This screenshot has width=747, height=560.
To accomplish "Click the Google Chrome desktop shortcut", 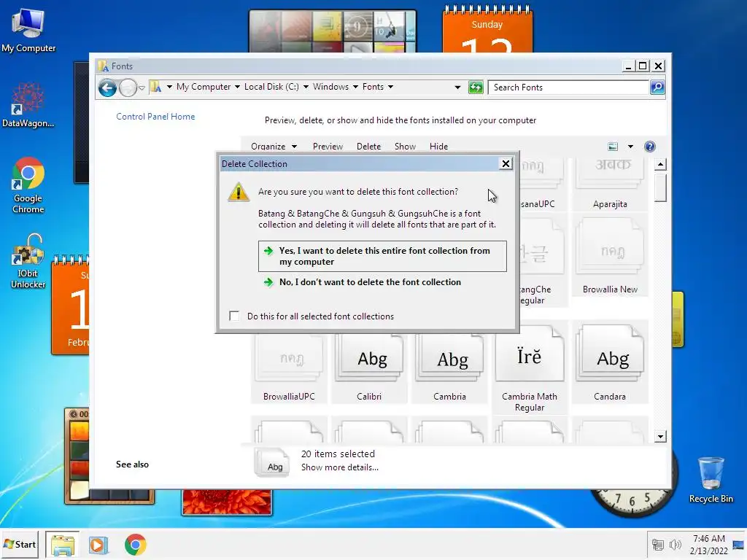I will pyautogui.click(x=28, y=186).
